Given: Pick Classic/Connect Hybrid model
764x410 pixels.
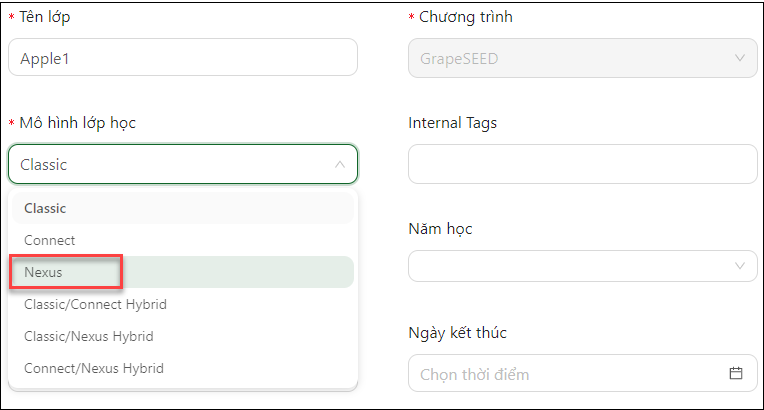Looking at the screenshot, I should click(95, 304).
